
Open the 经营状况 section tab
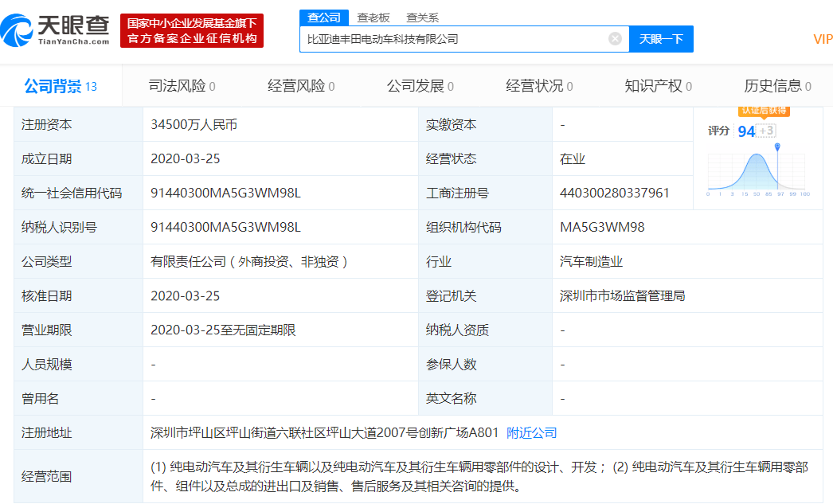click(x=539, y=85)
